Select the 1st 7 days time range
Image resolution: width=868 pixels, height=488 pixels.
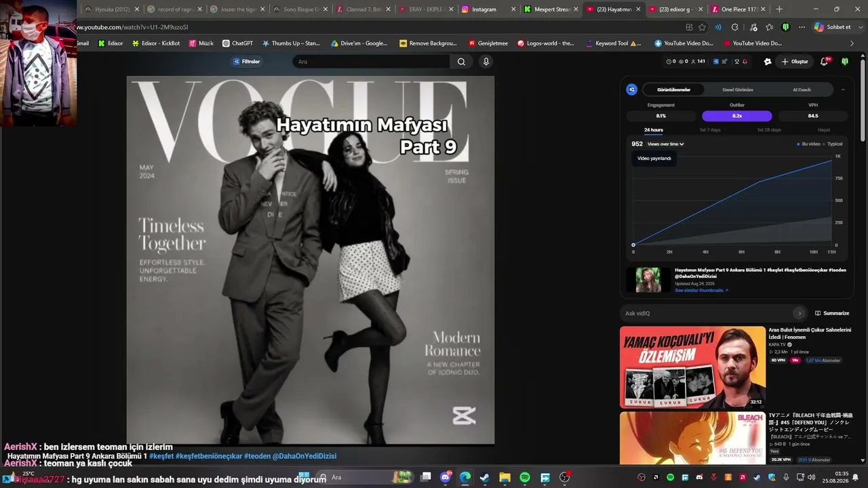[x=710, y=130]
